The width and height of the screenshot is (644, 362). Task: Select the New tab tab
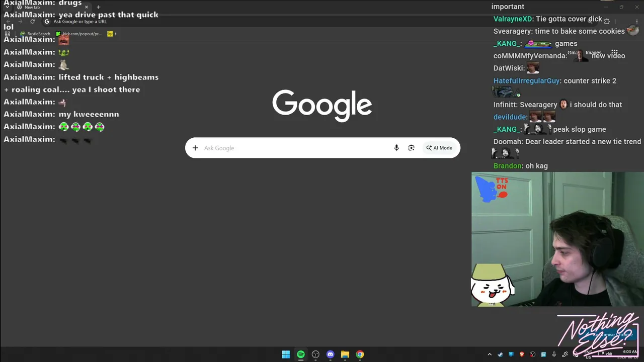(x=52, y=7)
